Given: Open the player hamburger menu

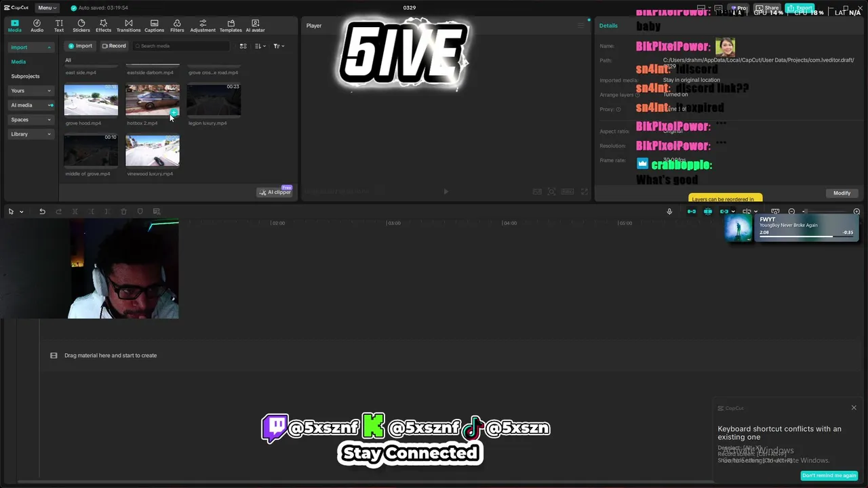Looking at the screenshot, I should tap(580, 26).
